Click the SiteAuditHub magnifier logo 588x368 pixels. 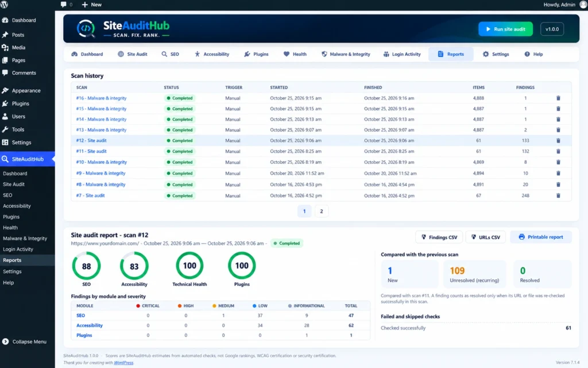pyautogui.click(x=86, y=29)
